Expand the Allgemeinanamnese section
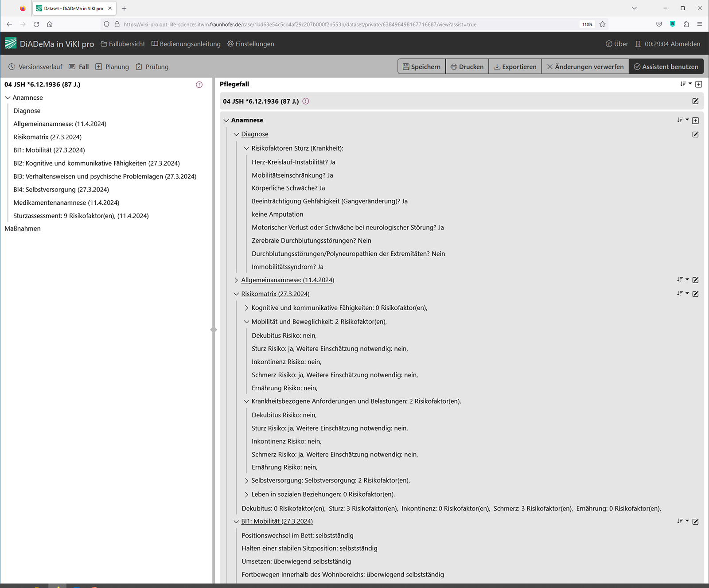709x588 pixels. 236,280
